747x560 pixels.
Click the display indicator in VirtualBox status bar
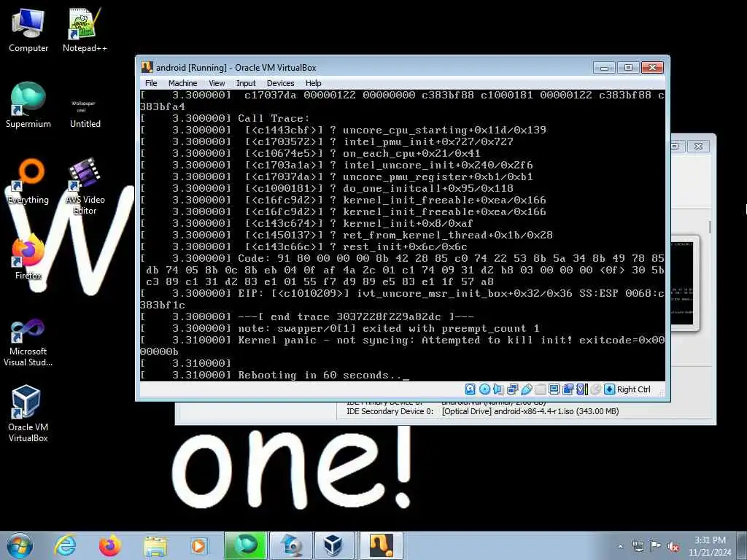(x=554, y=389)
